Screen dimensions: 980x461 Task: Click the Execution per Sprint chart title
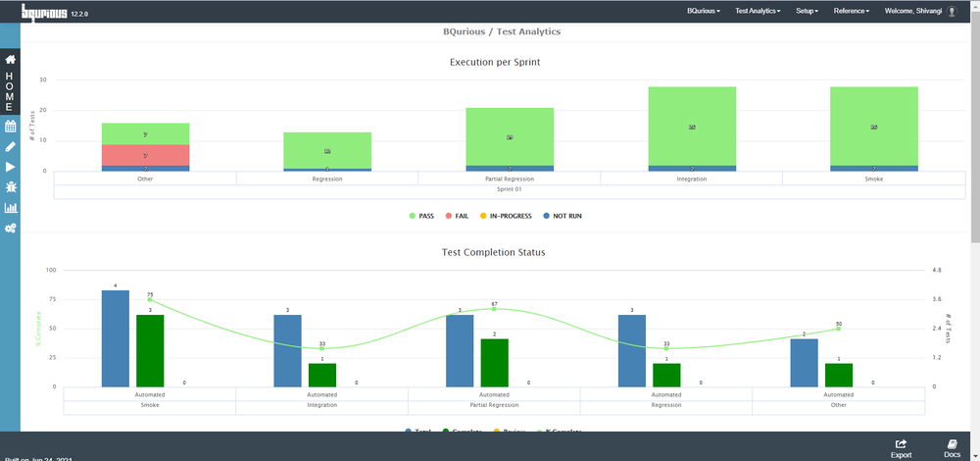(x=493, y=63)
